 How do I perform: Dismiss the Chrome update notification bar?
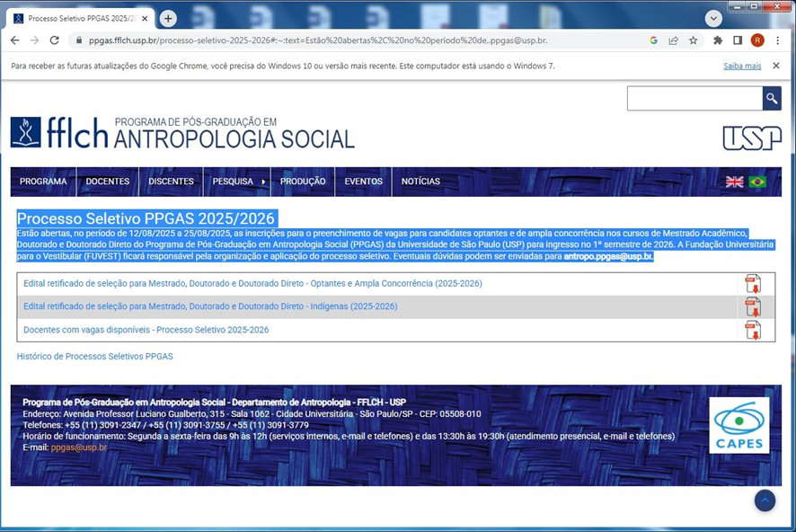pyautogui.click(x=776, y=66)
